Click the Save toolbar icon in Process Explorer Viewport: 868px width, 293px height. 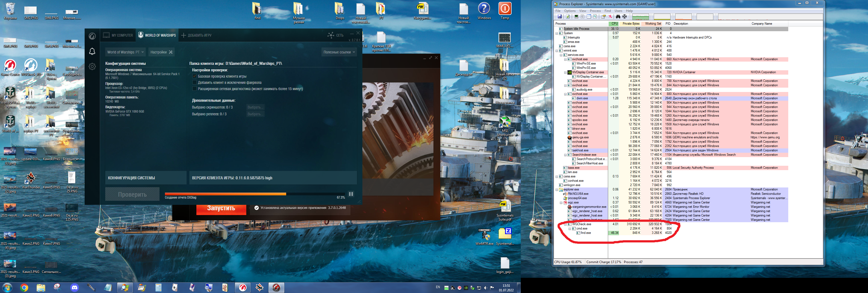tap(559, 17)
